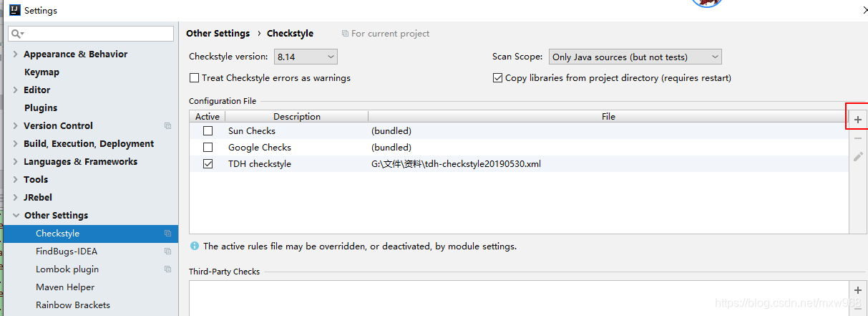Expand the Editor settings node
This screenshot has width=868, height=316.
[16, 90]
